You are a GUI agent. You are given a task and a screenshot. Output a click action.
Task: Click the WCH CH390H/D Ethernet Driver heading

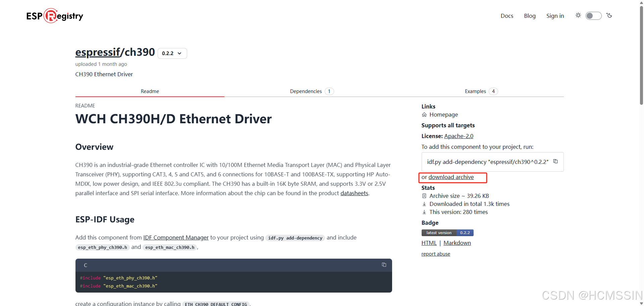[173, 119]
